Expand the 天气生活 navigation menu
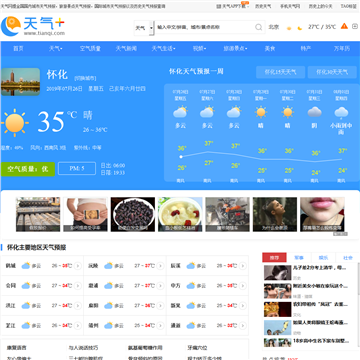Viewport: 360px width, 360px height. point(163,49)
